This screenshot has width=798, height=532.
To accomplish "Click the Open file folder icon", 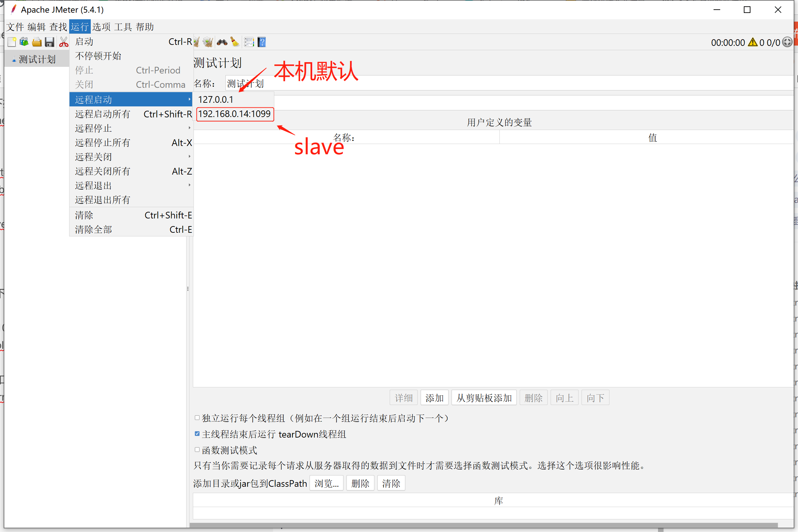I will coord(37,42).
